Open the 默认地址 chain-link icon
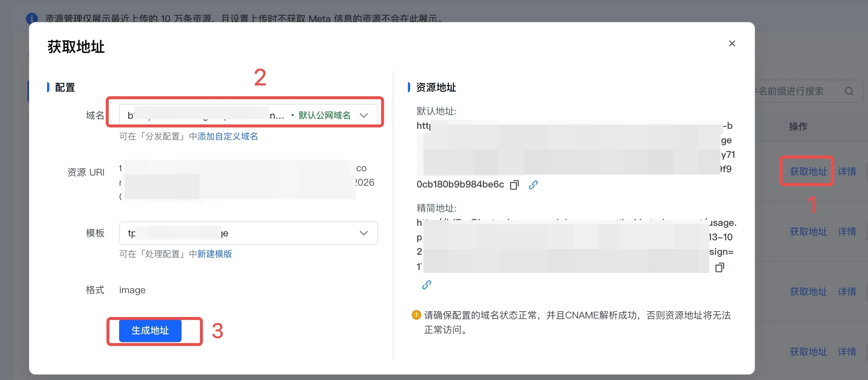Viewport: 868px width, 380px height. (533, 185)
